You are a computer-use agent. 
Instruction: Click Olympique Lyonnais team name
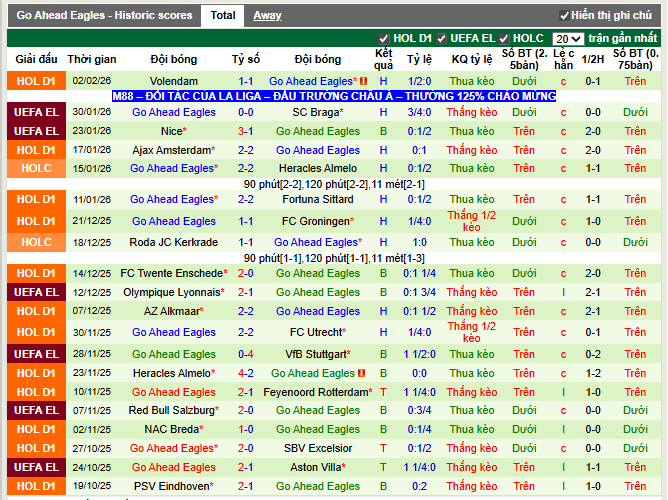[x=174, y=292]
